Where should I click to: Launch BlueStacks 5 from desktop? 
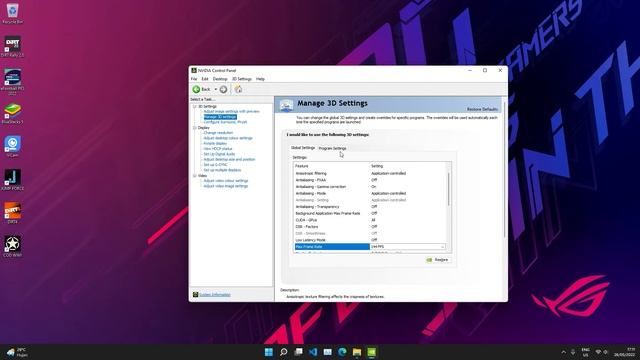click(x=12, y=113)
